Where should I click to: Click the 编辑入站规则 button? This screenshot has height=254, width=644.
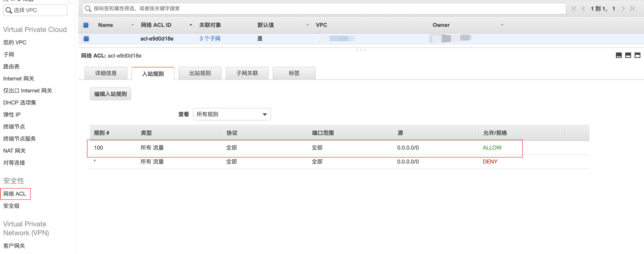pos(111,94)
